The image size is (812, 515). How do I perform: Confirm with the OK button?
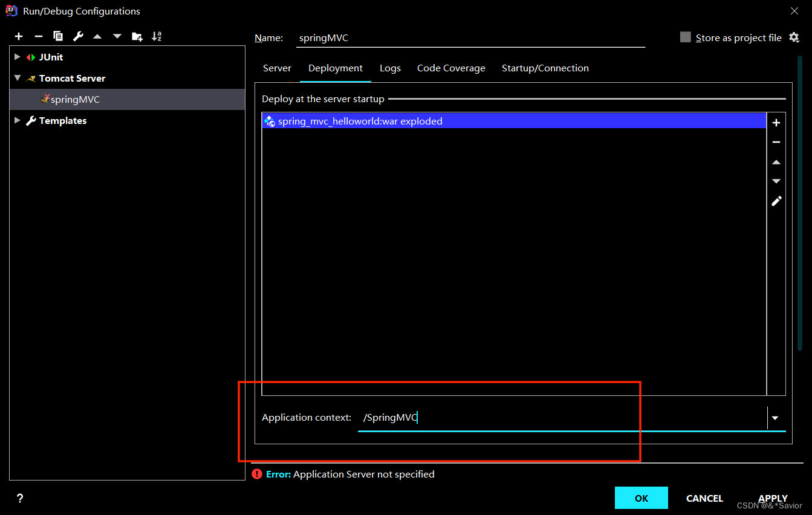click(641, 498)
